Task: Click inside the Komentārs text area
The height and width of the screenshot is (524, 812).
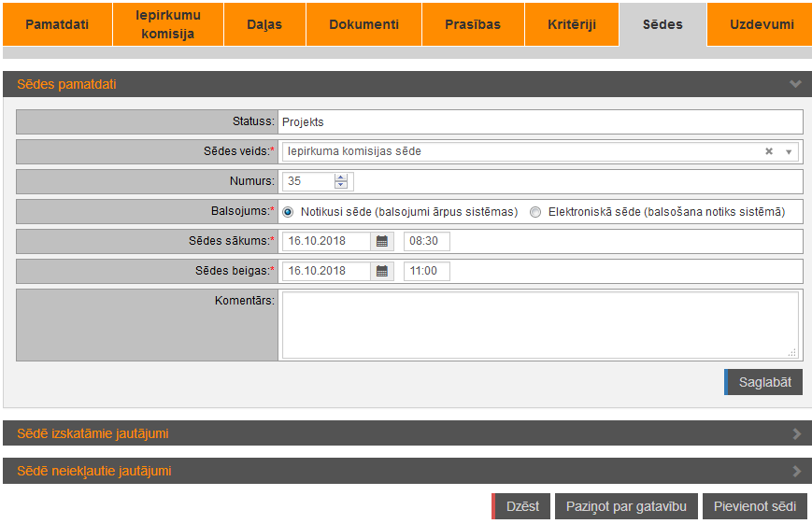Action: coord(539,325)
